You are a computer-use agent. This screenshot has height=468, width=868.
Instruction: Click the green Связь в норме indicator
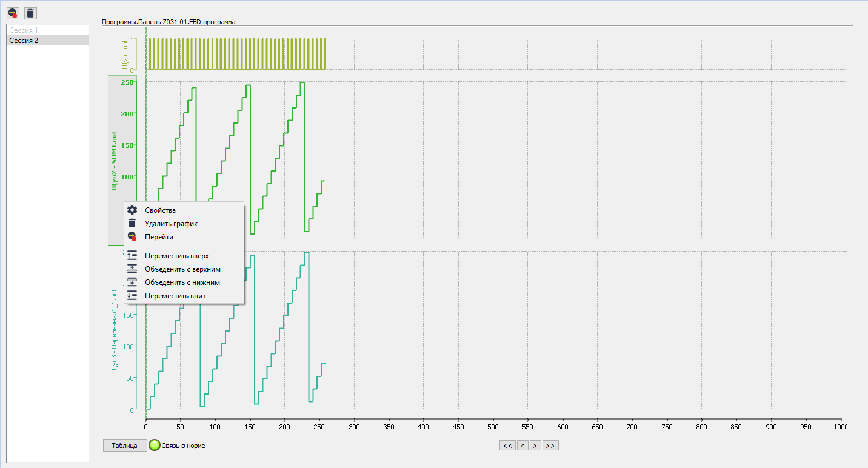pos(155,446)
